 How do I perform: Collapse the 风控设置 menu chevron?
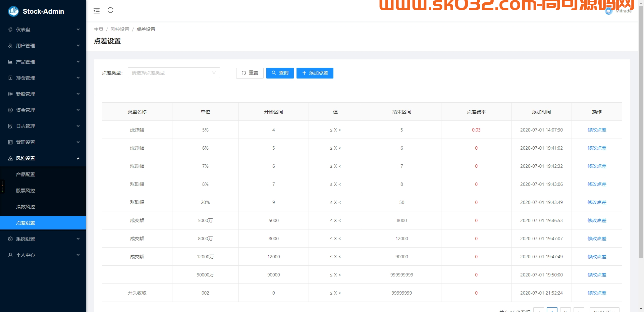[x=78, y=158]
